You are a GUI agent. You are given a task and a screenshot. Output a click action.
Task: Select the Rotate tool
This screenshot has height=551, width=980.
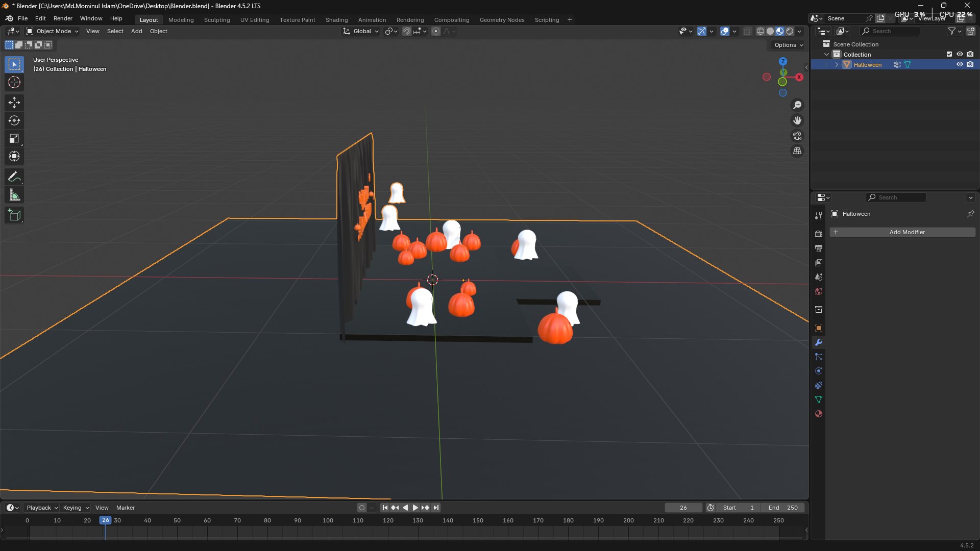coord(14,120)
